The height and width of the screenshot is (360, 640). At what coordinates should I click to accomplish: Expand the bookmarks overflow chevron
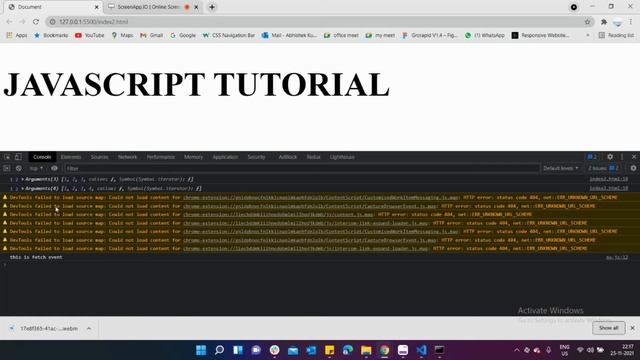588,36
